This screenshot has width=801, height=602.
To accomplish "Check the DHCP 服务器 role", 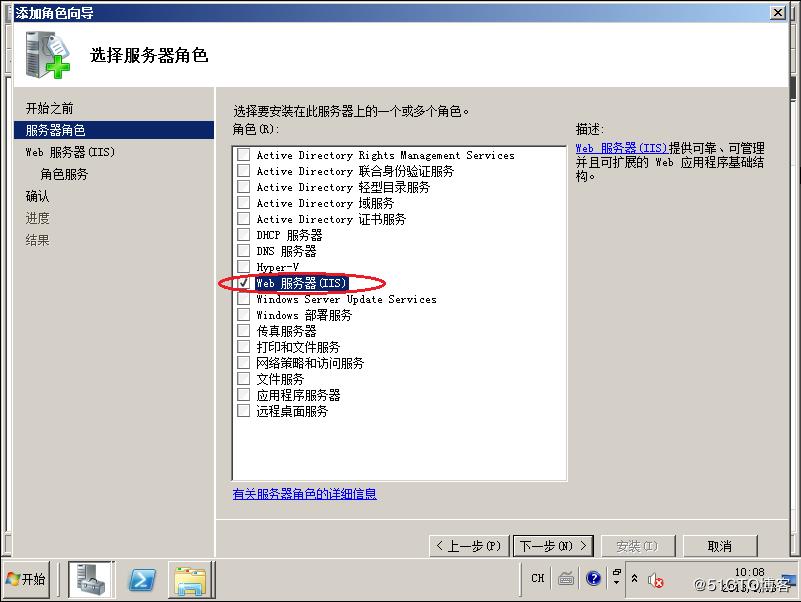I will coord(244,235).
